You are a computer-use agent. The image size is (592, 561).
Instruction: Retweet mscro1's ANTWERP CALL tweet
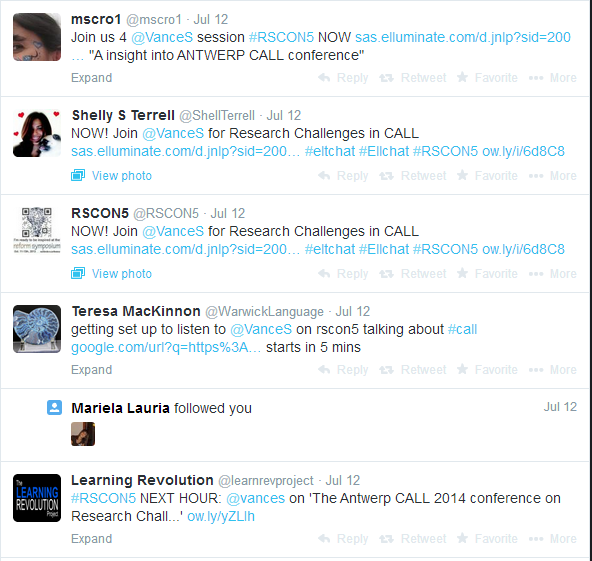413,78
